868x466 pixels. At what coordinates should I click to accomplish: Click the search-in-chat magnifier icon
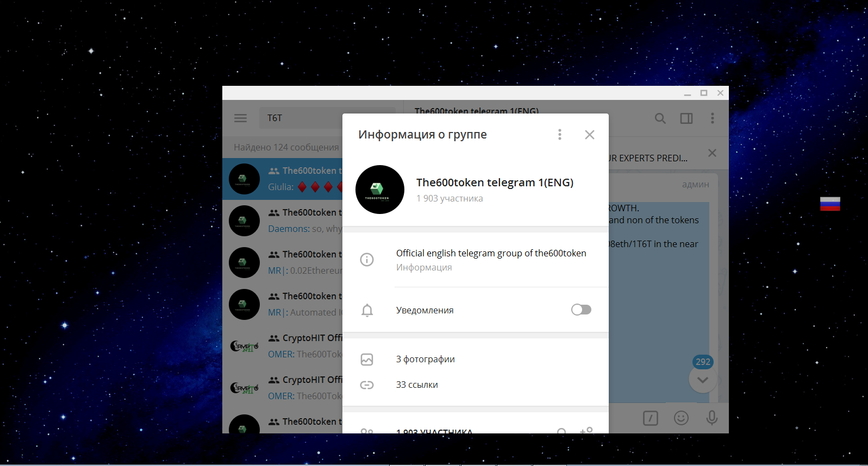click(660, 118)
